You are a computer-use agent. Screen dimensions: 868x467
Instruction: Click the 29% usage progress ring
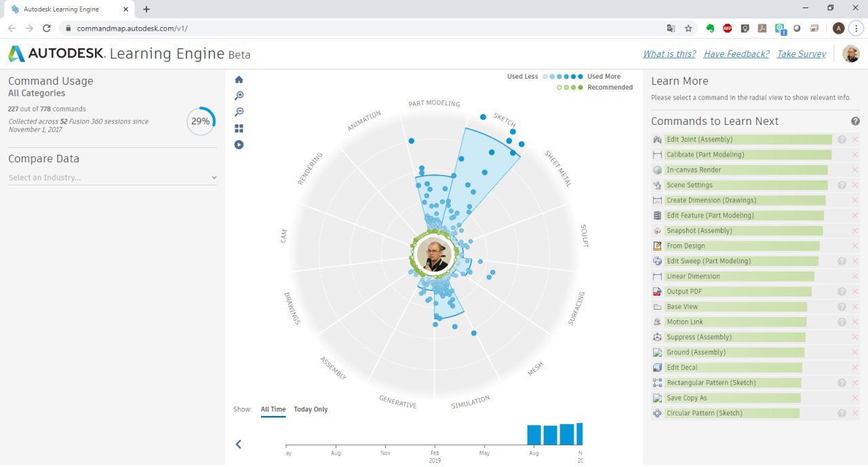coord(201,122)
